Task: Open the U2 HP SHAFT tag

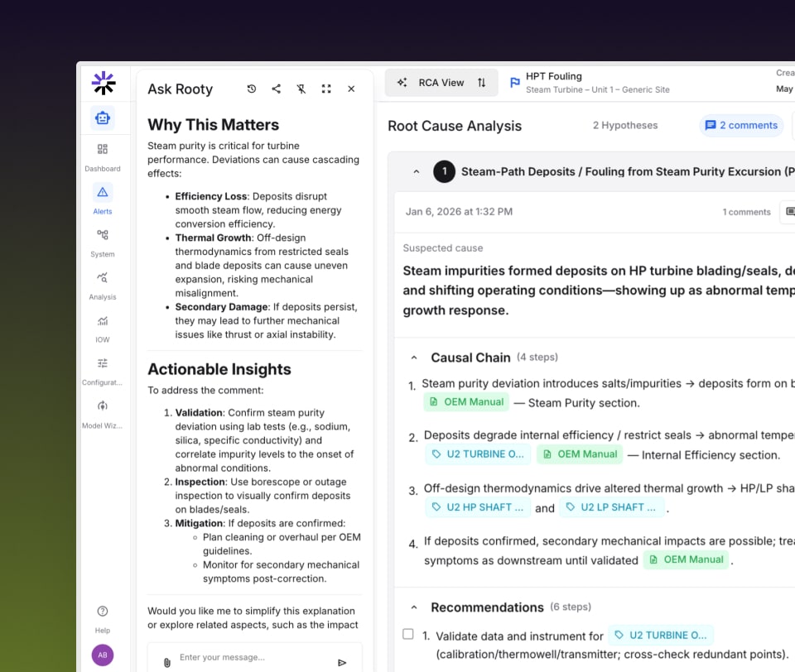Action: pyautogui.click(x=477, y=507)
